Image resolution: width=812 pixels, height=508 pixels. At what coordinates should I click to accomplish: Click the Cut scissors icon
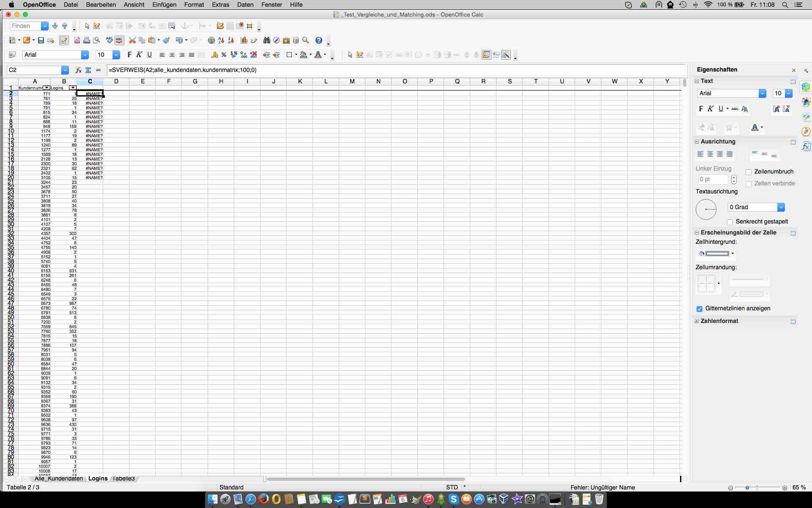132,40
